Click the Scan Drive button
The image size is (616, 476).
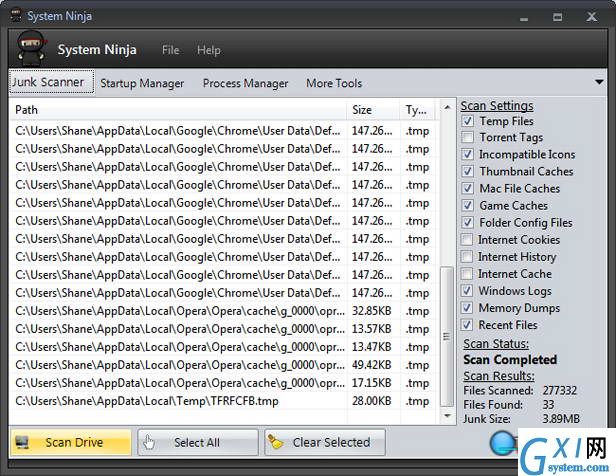(71, 443)
